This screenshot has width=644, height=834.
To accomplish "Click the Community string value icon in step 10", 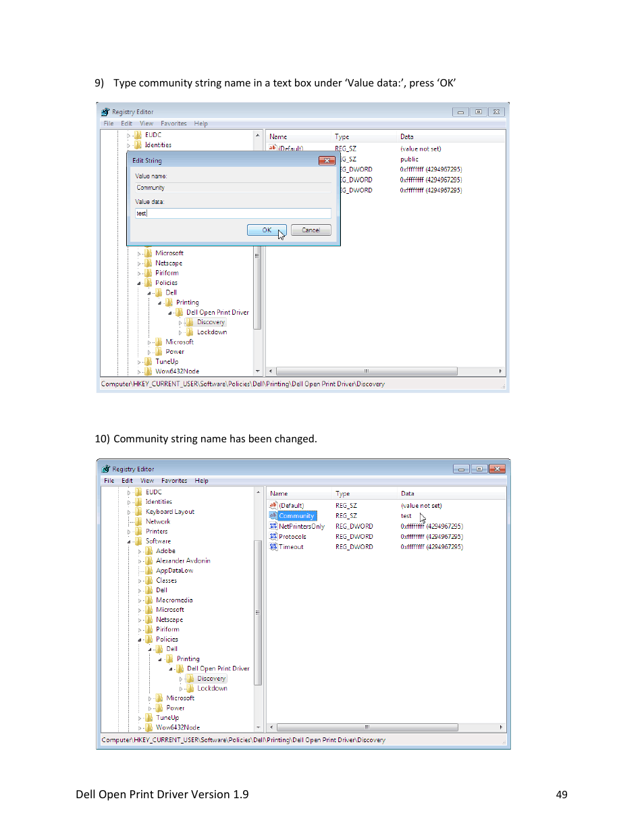I will (x=273, y=516).
